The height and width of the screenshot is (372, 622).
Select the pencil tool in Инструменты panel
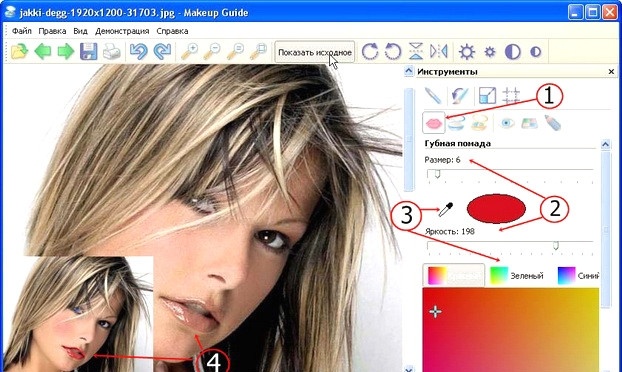pyautogui.click(x=433, y=96)
